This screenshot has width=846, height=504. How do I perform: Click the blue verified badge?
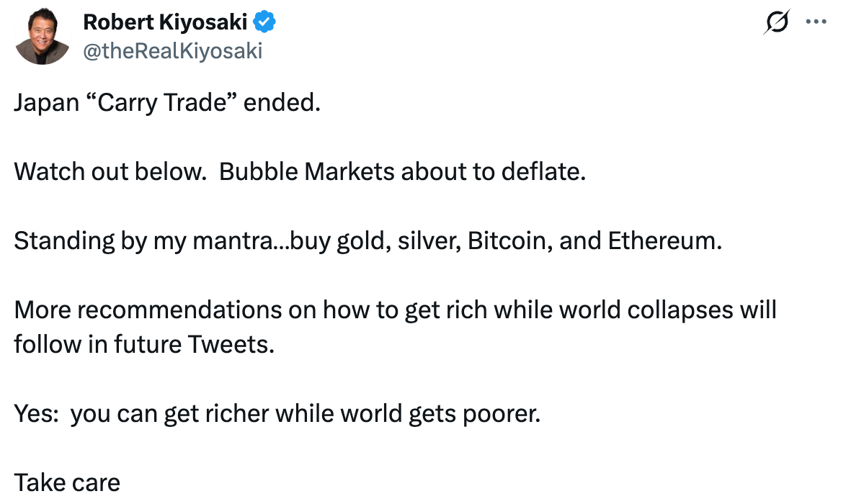click(x=264, y=22)
